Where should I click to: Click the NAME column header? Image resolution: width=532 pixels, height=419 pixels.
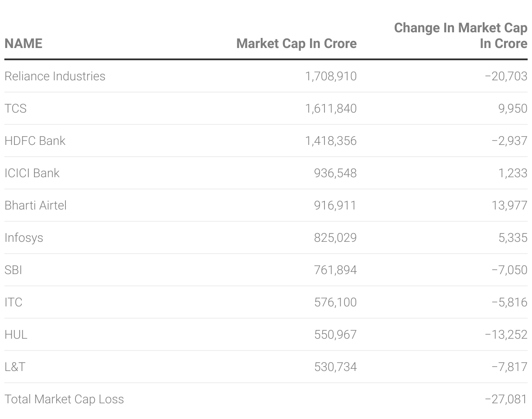24,44
